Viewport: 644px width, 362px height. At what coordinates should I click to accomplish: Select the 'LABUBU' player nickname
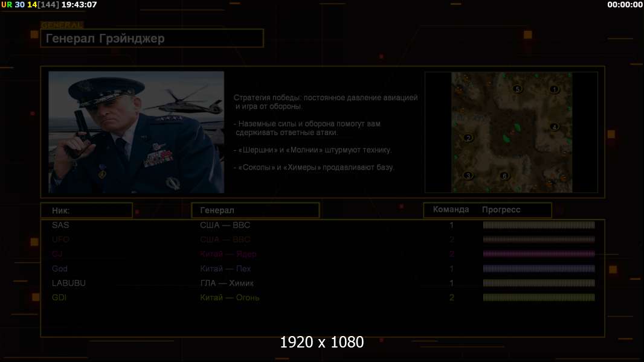coord(69,284)
